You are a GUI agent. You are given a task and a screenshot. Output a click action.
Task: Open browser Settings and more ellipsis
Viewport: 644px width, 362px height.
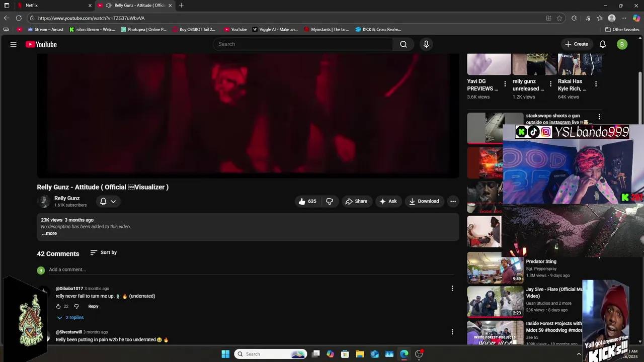coord(624,18)
